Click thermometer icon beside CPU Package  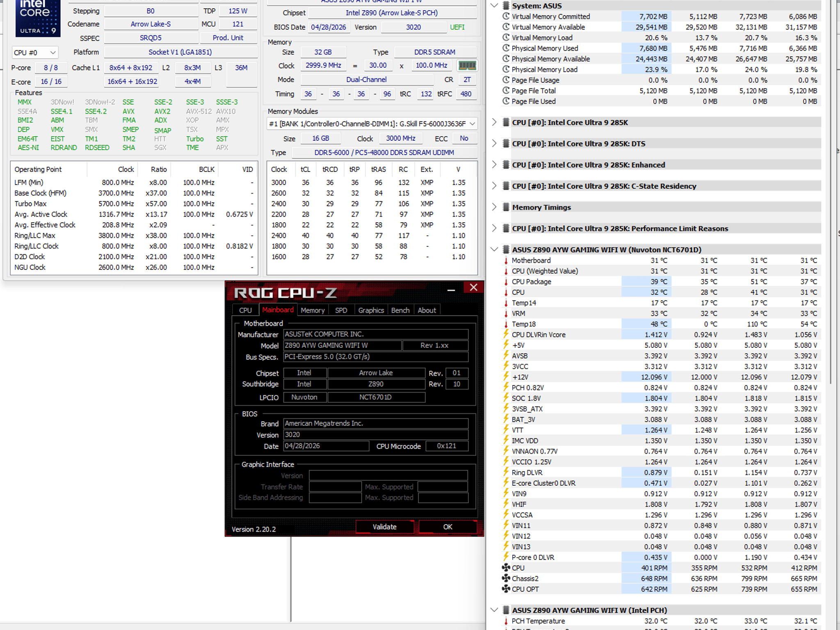click(506, 282)
